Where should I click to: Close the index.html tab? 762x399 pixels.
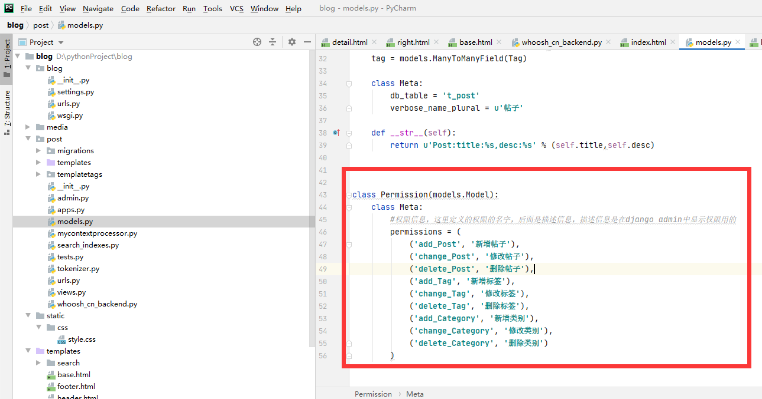point(673,42)
